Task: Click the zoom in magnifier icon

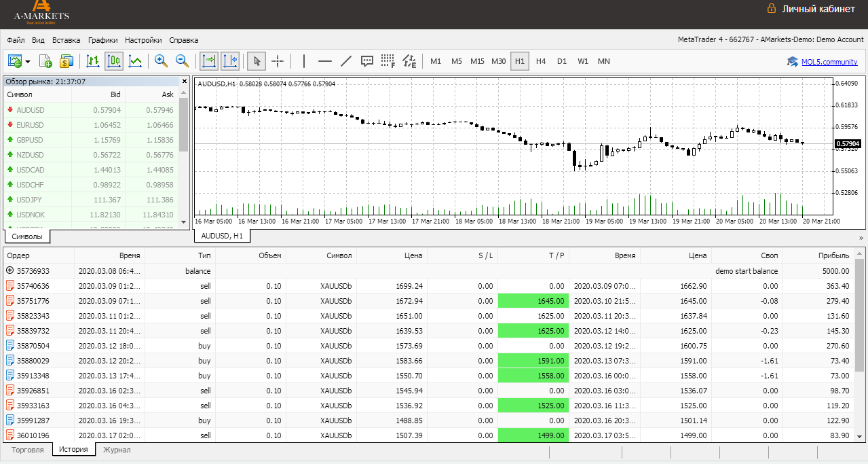Action: (162, 61)
